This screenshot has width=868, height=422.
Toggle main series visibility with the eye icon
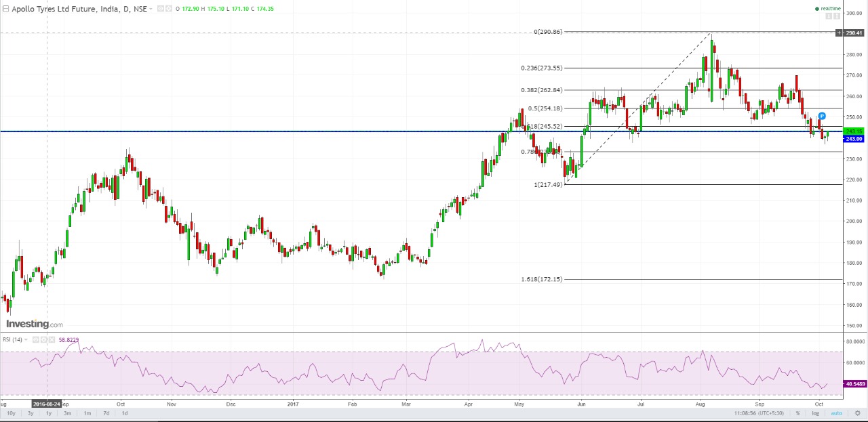(x=160, y=9)
